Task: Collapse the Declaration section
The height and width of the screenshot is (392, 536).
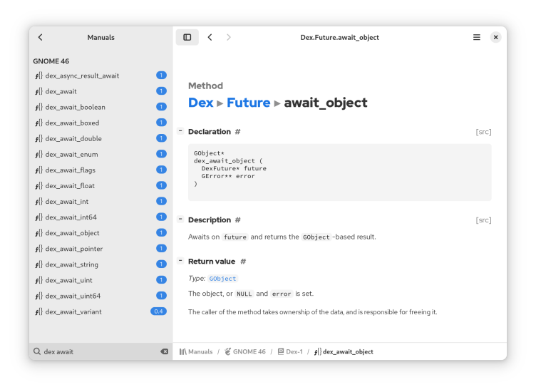Action: pyautogui.click(x=180, y=131)
